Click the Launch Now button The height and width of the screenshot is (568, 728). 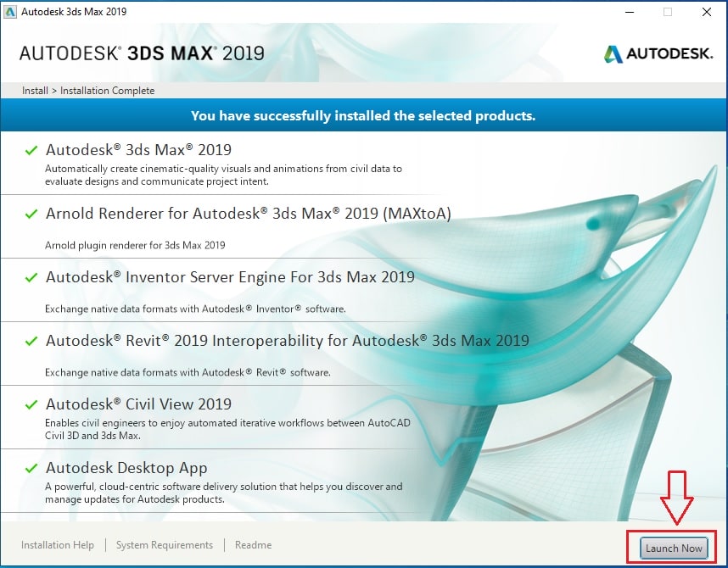tap(674, 548)
